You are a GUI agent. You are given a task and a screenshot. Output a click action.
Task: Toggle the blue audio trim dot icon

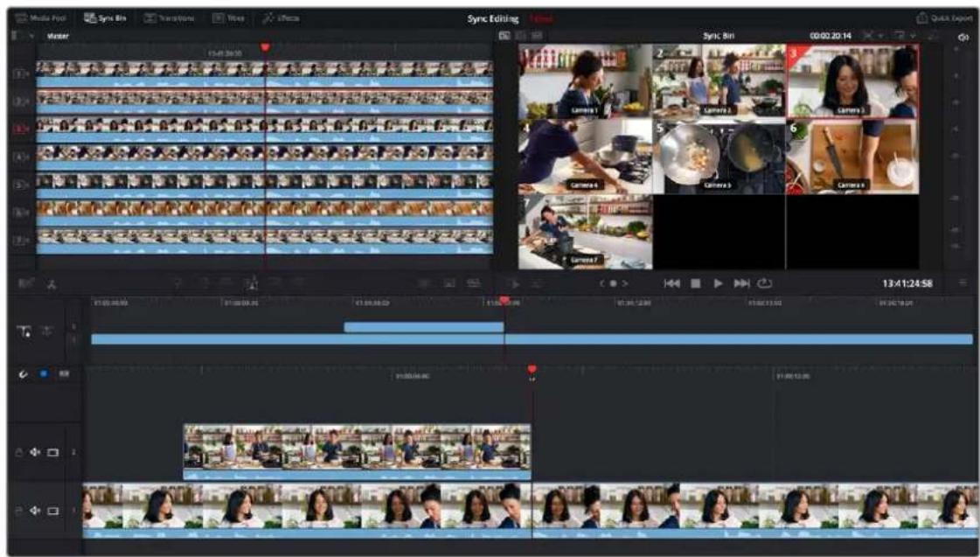[x=43, y=374]
